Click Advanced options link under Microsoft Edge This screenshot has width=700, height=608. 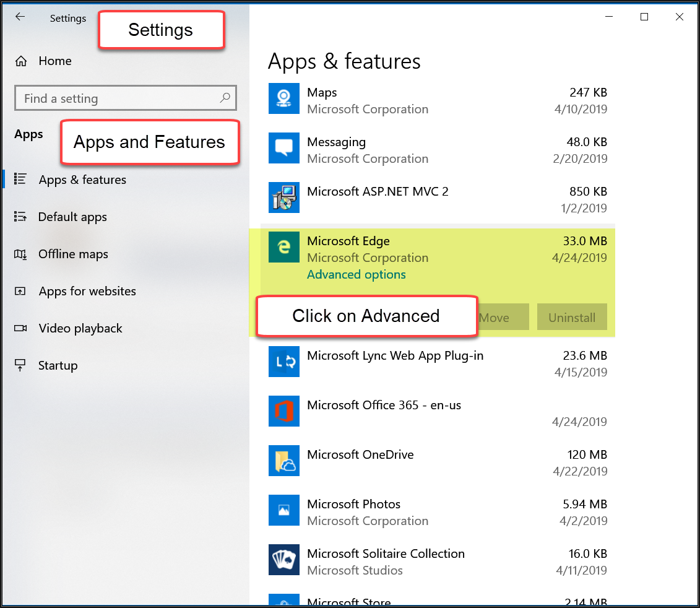point(356,274)
